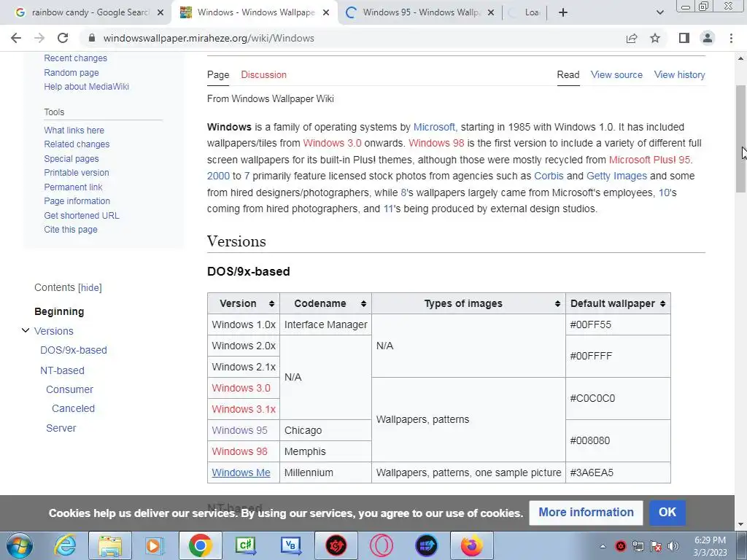This screenshot has height=560, width=747.
Task: Jump to Server in Contents
Action: (61, 428)
